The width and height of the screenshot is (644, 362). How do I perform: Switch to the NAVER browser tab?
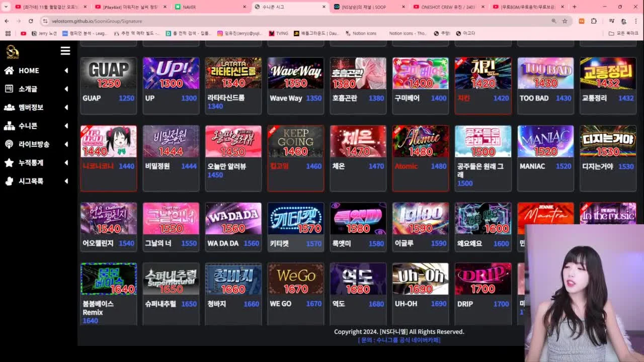pos(211,7)
